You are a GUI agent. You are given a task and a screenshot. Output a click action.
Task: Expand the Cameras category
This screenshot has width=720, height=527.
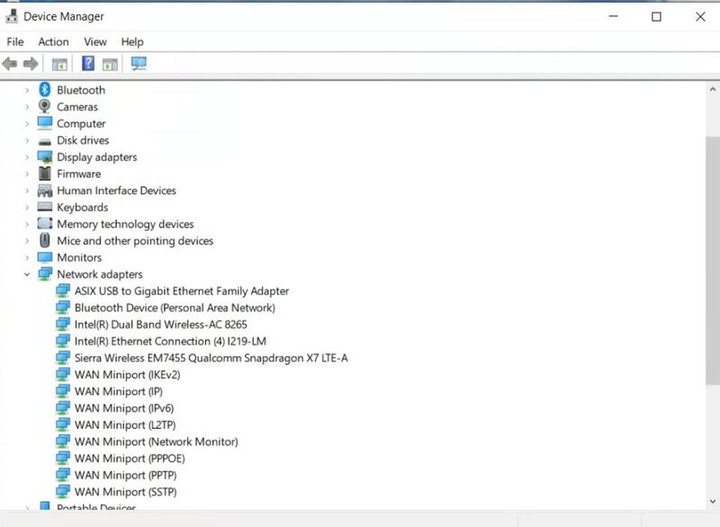point(27,107)
